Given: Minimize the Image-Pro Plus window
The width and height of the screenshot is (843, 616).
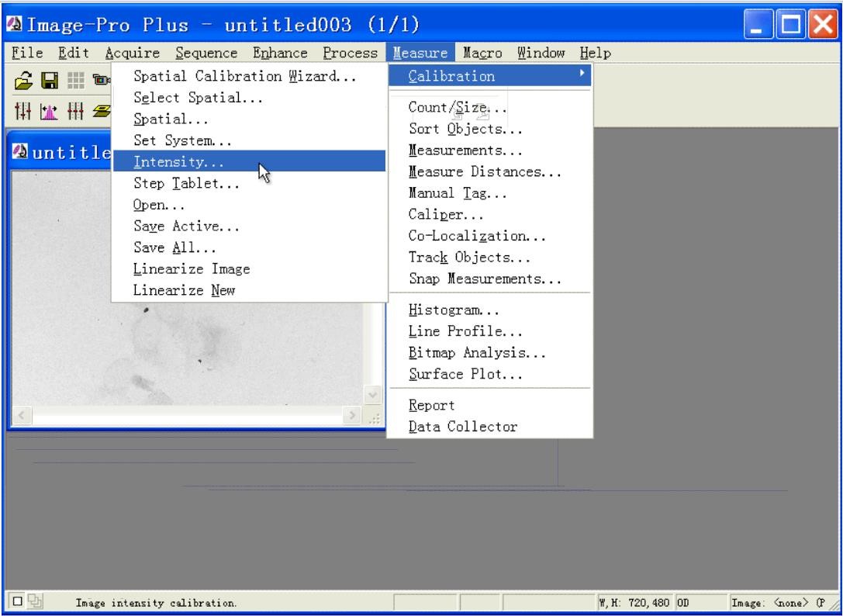Looking at the screenshot, I should [x=758, y=24].
